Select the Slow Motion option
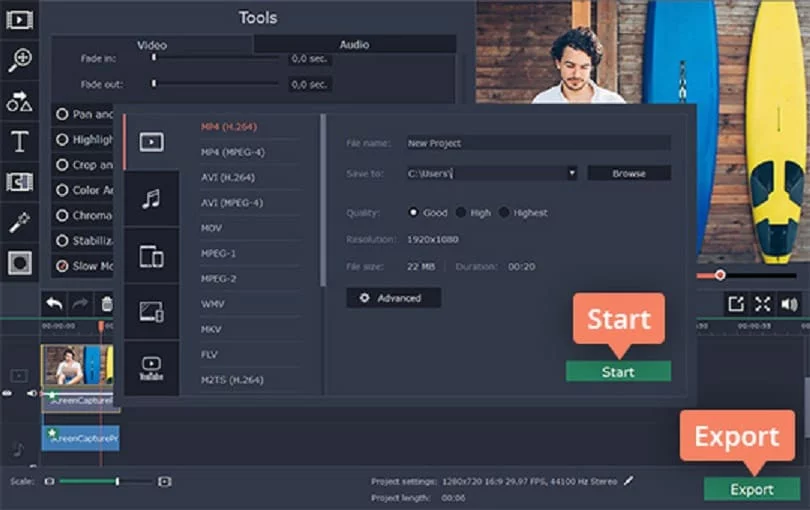The width and height of the screenshot is (810, 510). click(x=83, y=266)
